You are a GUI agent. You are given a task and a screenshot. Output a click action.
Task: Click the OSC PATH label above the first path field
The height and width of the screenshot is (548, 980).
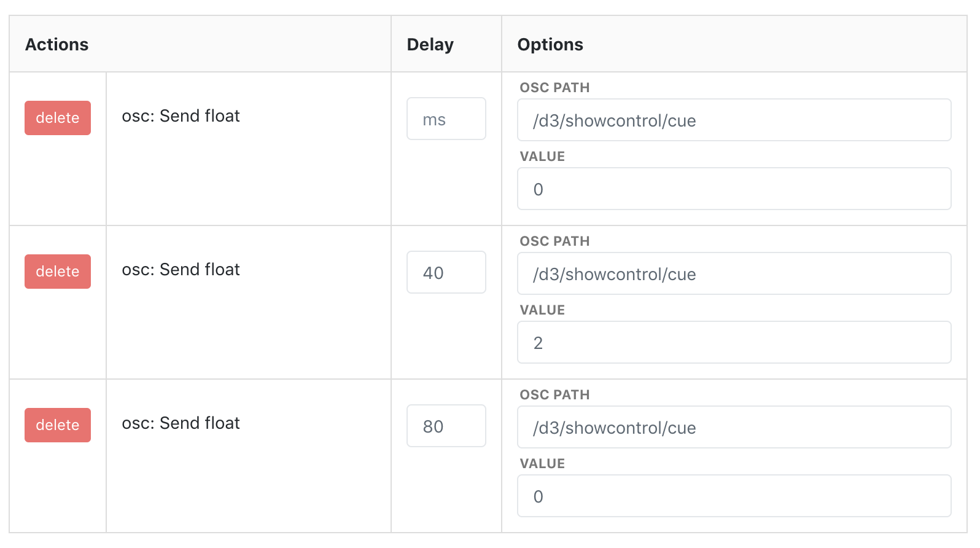coord(553,87)
